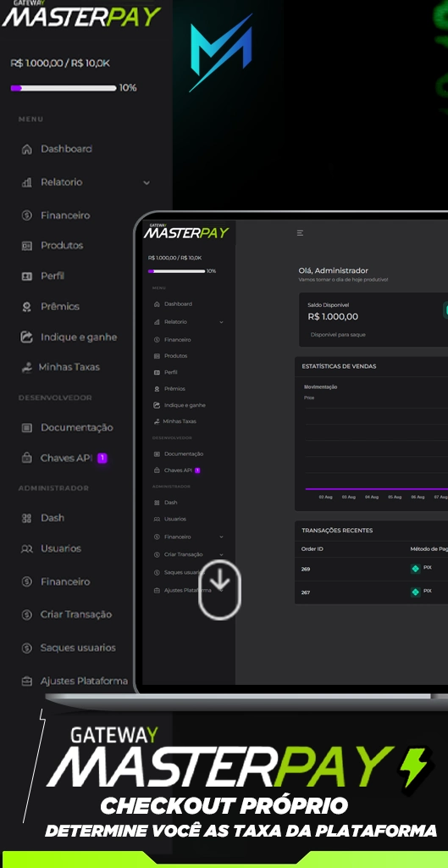
Task: Open Documentação in the enlarged sidebar
Action: tap(67, 428)
